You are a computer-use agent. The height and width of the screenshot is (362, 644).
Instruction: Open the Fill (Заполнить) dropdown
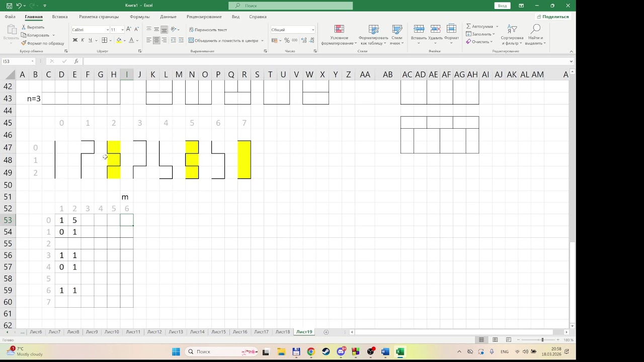point(480,34)
